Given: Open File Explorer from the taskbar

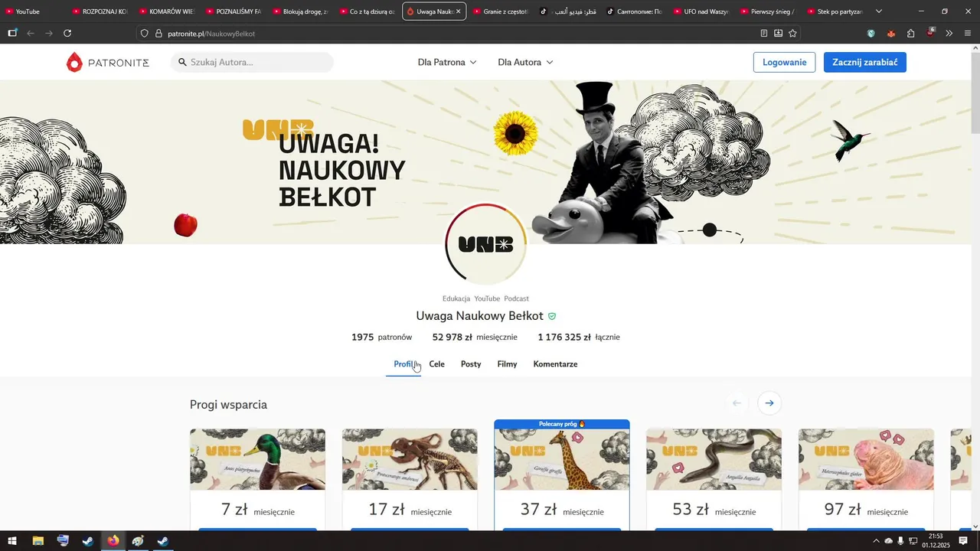Looking at the screenshot, I should (x=38, y=541).
